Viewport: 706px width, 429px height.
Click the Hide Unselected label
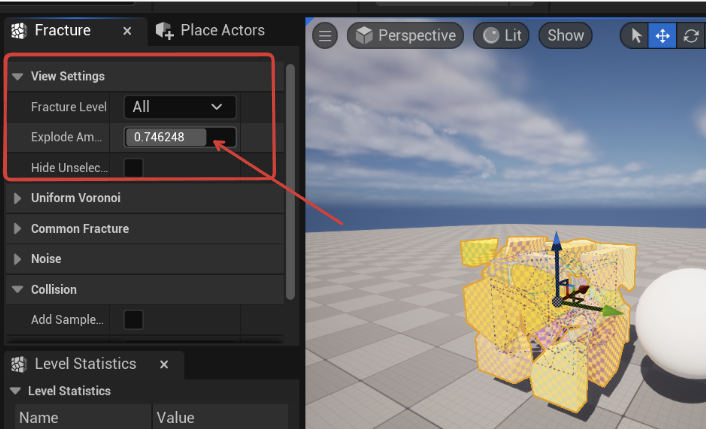coord(69,168)
